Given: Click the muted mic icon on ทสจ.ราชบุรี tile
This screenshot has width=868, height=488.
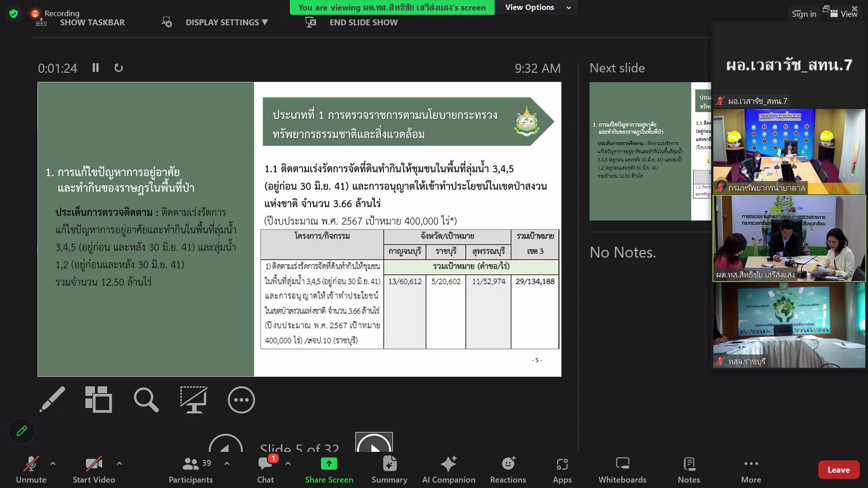Looking at the screenshot, I should click(x=720, y=361).
